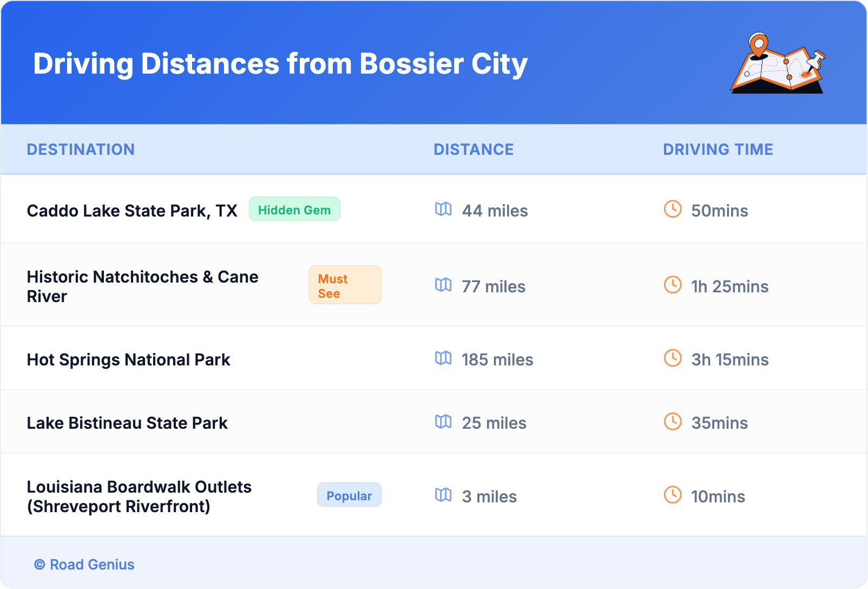Click map icon beside 25 miles
This screenshot has height=589, width=868.
pos(443,421)
